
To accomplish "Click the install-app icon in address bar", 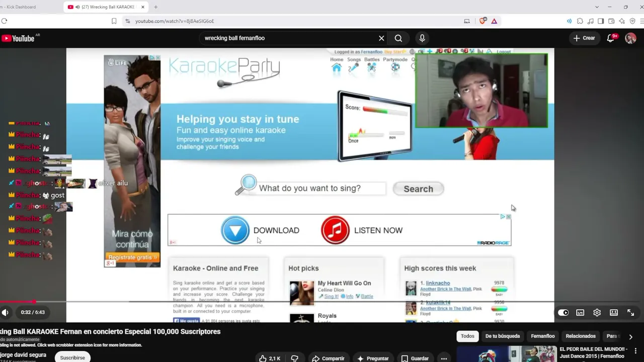I will (467, 21).
